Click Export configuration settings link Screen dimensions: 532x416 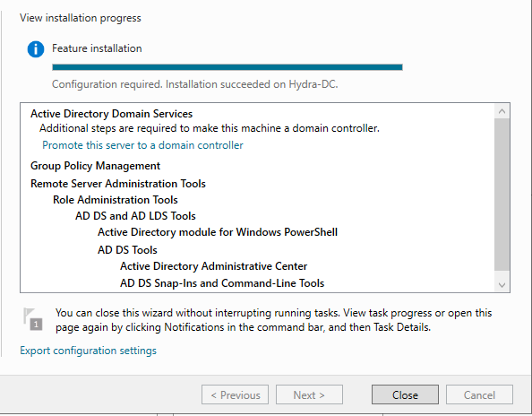pos(88,351)
